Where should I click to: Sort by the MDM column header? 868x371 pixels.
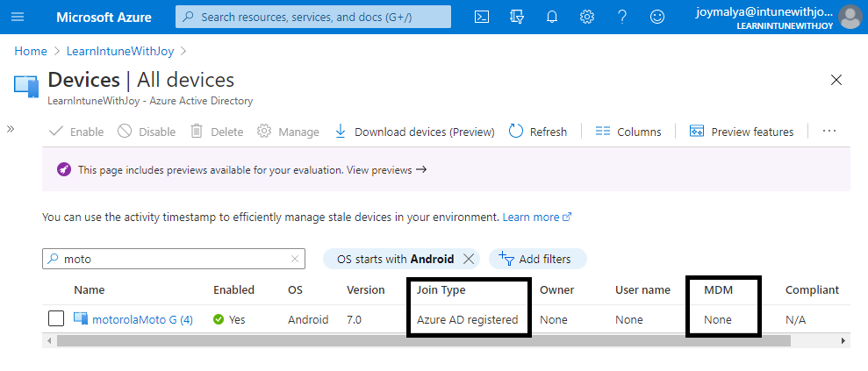tap(718, 289)
